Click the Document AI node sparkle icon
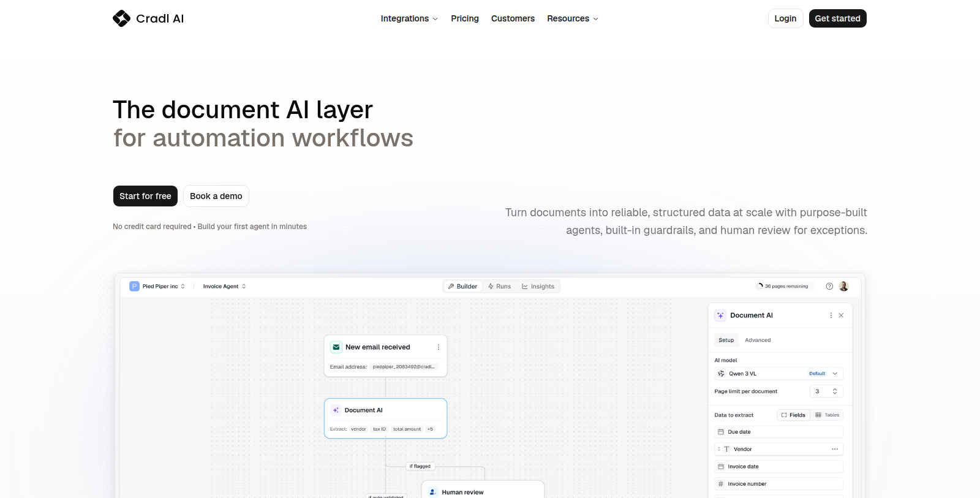This screenshot has height=498, width=980. [x=336, y=410]
